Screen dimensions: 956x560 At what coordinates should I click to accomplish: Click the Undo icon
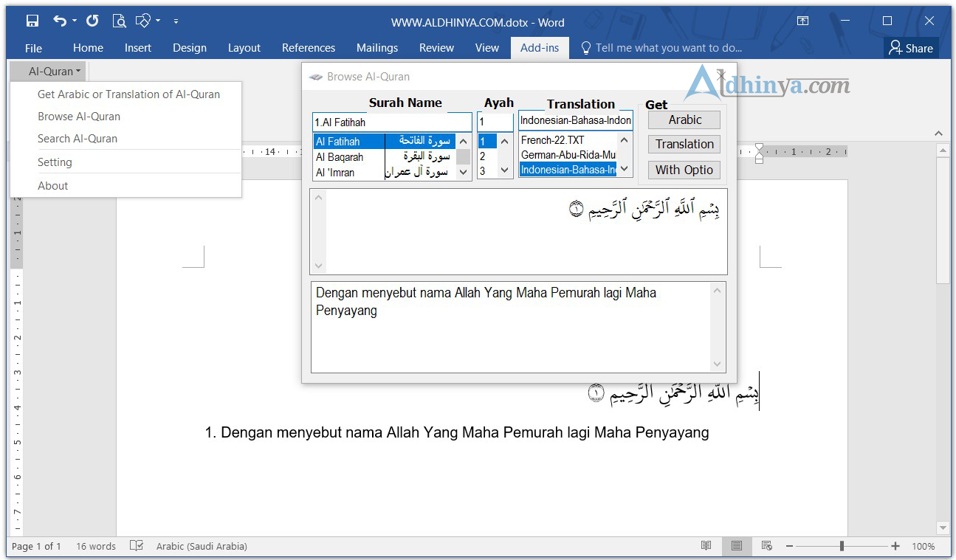point(60,21)
